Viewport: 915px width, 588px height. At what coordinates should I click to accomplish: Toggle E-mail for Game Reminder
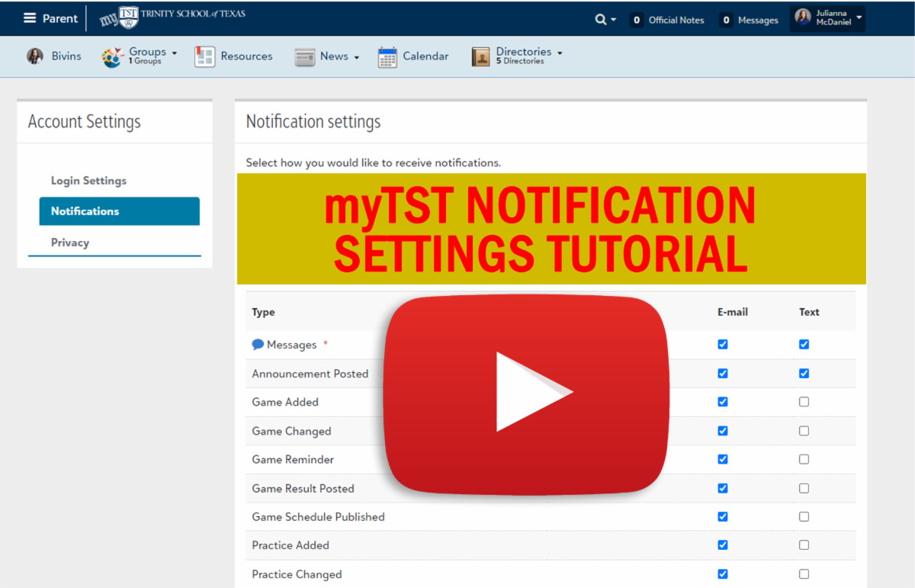click(723, 459)
